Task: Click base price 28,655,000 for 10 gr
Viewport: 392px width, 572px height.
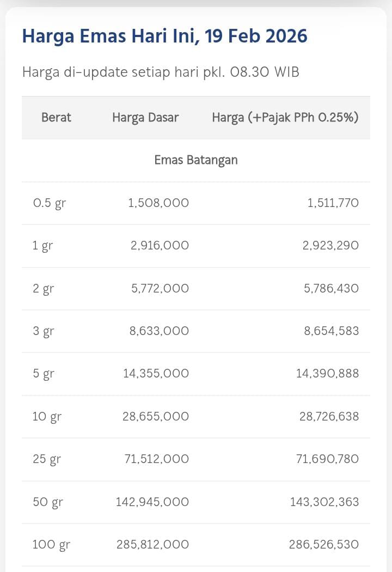Action: coord(156,417)
